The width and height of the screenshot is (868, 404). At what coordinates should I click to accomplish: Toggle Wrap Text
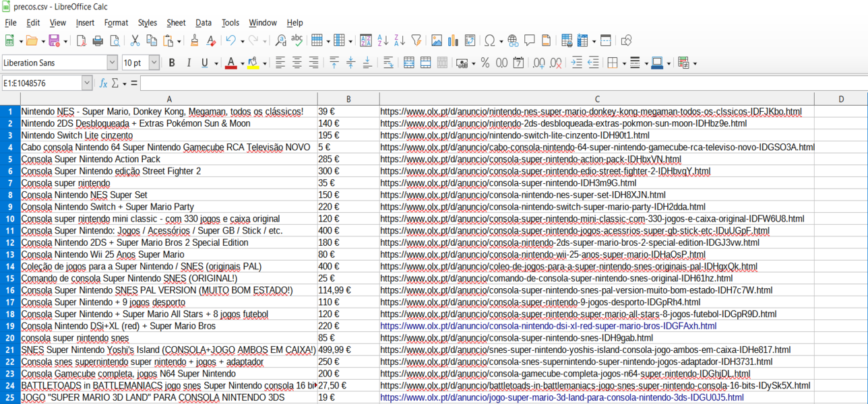(x=388, y=63)
